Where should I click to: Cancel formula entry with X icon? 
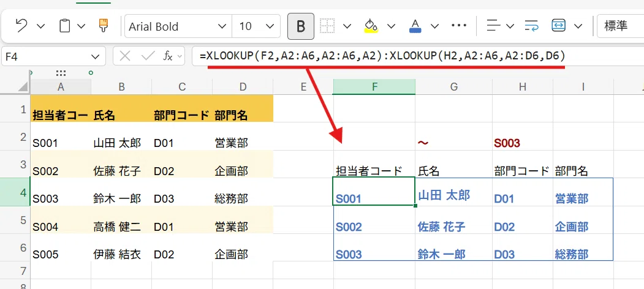(x=125, y=57)
